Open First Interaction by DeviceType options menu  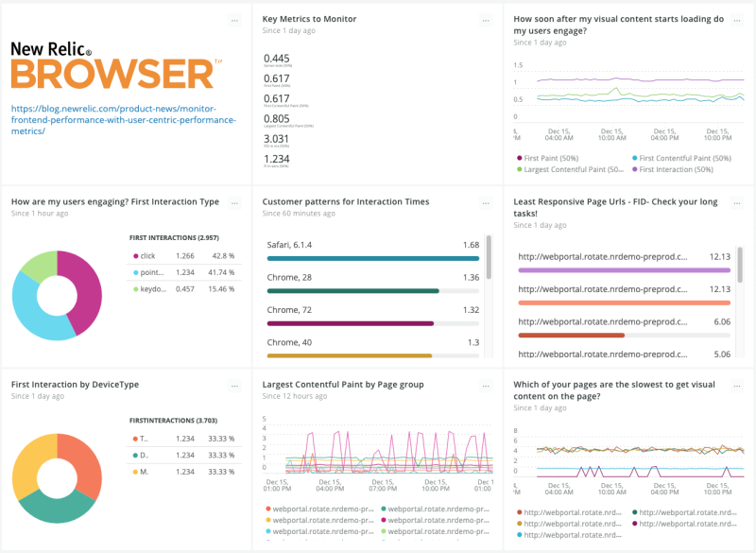pyautogui.click(x=235, y=385)
